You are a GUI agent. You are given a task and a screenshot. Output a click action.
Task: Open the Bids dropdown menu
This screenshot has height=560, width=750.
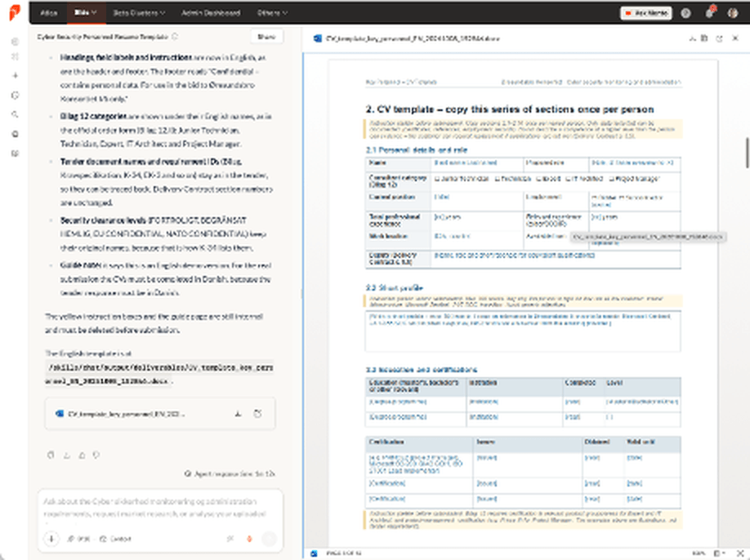(86, 12)
